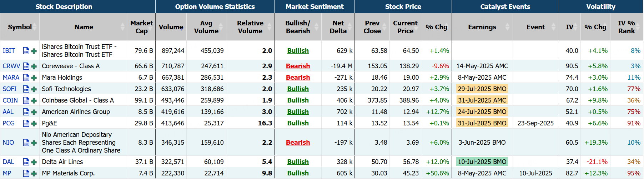
Task: Add SOFI using its green plus icon
Action: (34, 89)
